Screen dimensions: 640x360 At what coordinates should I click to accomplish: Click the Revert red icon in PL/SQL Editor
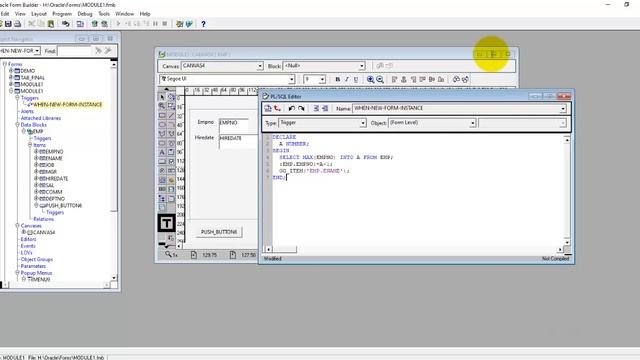(x=277, y=108)
